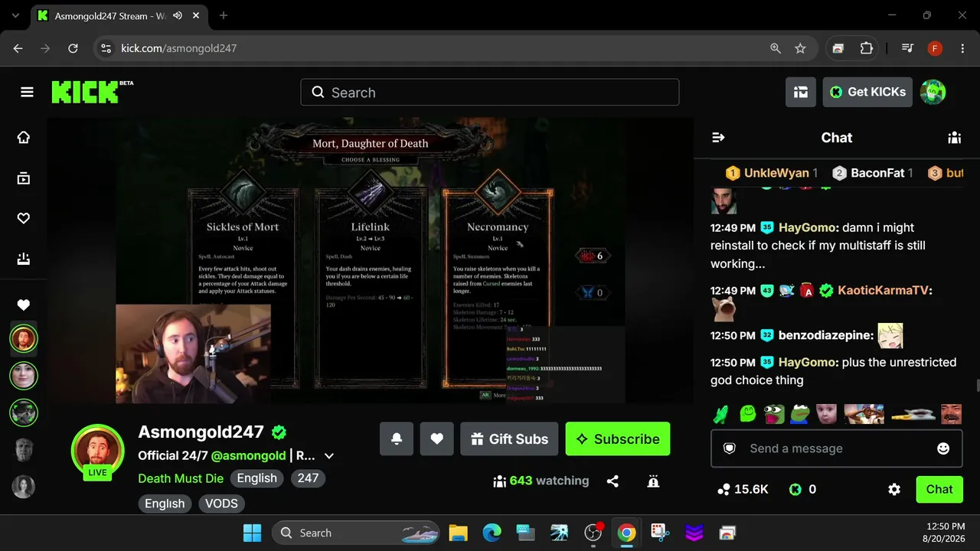Click the Windows taskbar search box
Screen dimensions: 980x551
tap(356, 533)
